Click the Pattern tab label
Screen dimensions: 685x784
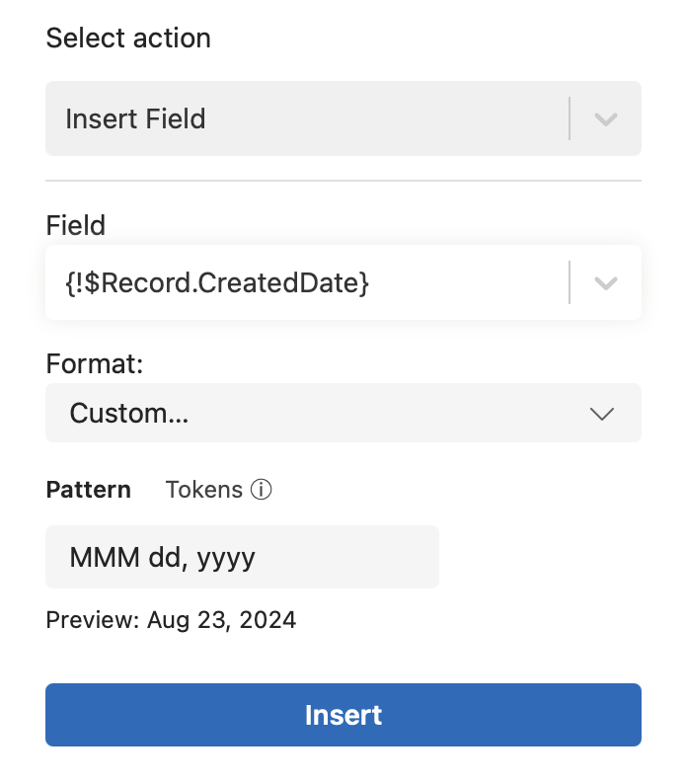89,490
